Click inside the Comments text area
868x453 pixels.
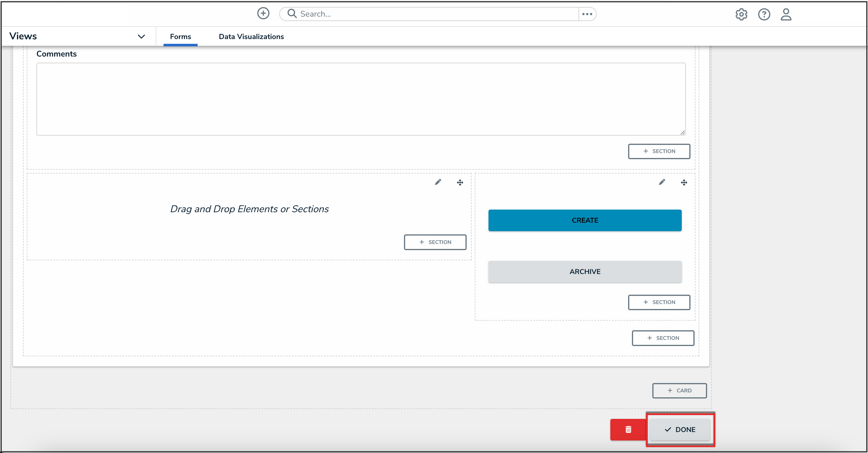pos(361,99)
